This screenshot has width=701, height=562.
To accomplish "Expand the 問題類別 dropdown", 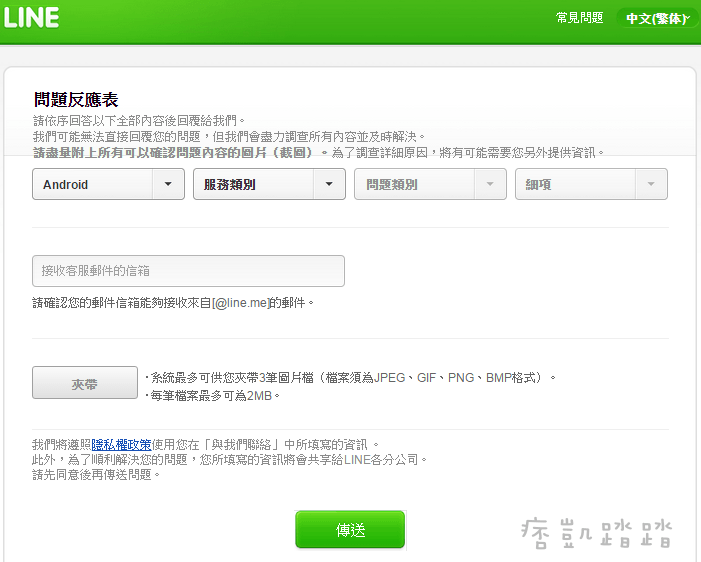I will pyautogui.click(x=430, y=184).
